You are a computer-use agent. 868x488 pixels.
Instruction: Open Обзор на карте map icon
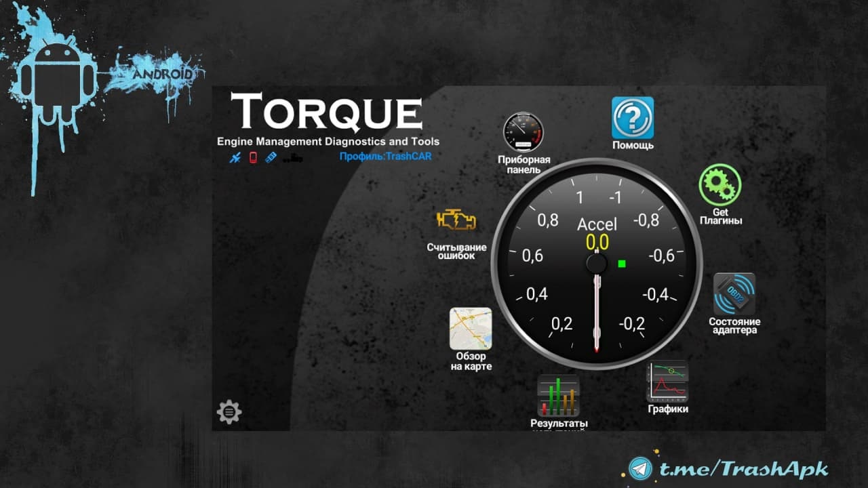(x=471, y=329)
